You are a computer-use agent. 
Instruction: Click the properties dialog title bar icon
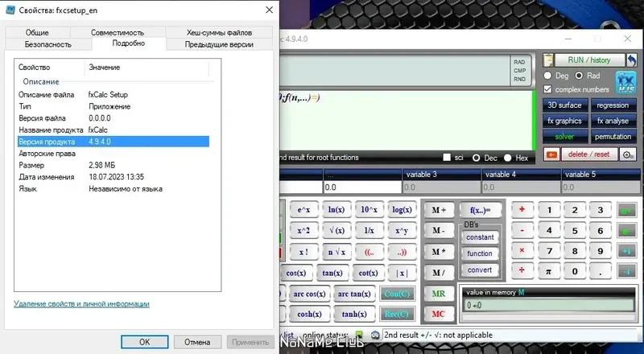tap(10, 10)
